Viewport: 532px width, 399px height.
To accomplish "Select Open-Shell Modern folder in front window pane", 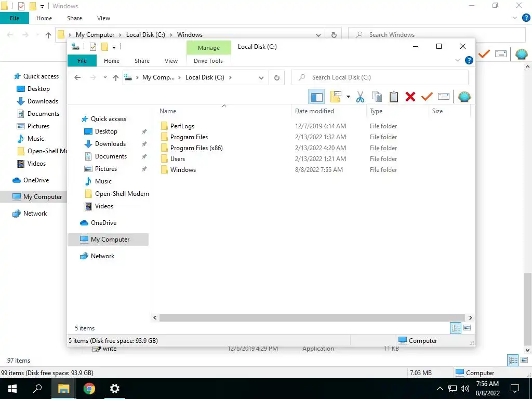I will [122, 194].
